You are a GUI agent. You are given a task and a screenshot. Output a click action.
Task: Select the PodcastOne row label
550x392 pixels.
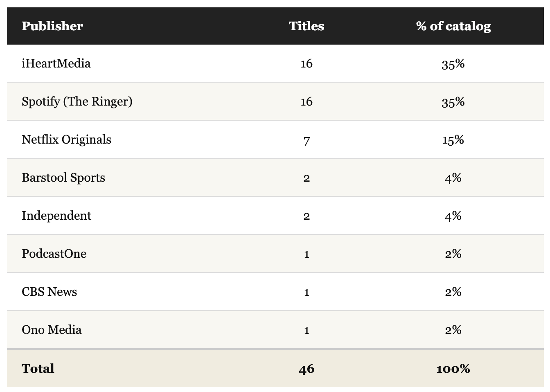coord(54,254)
